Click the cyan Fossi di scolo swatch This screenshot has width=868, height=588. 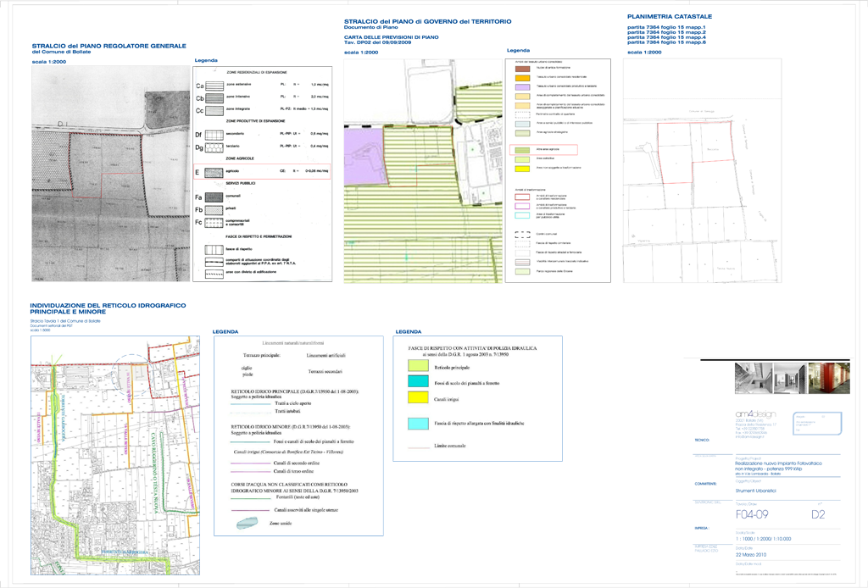click(x=418, y=381)
